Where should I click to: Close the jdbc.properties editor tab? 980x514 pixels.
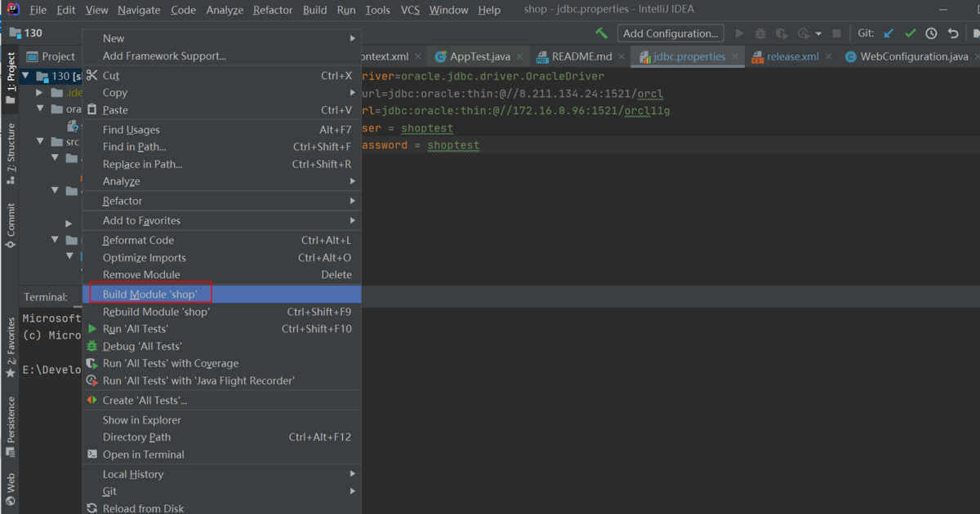click(x=735, y=56)
